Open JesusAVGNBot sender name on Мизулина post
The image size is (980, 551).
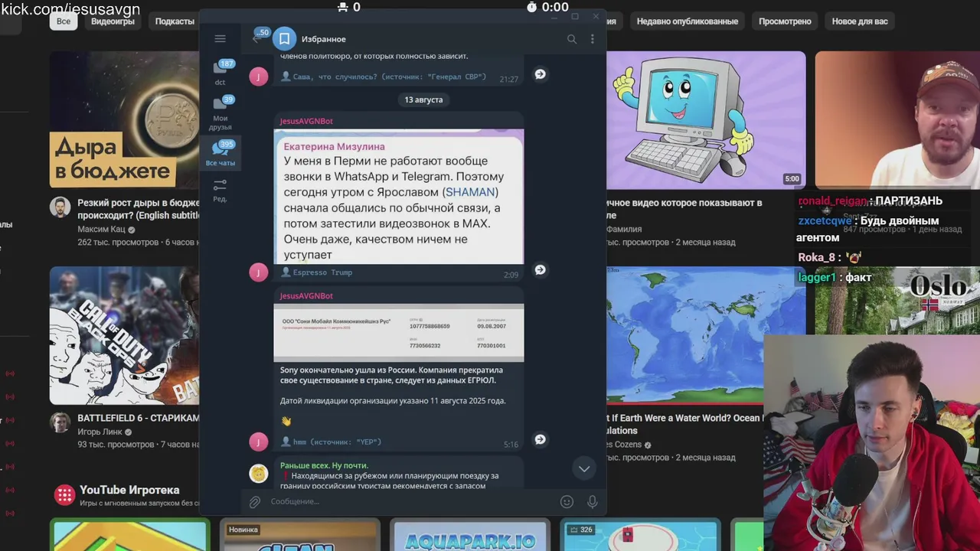click(306, 121)
